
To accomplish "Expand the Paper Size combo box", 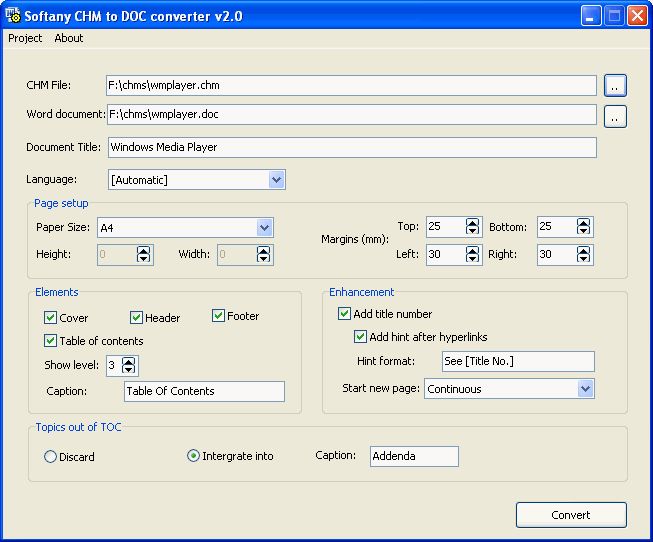I will click(264, 228).
